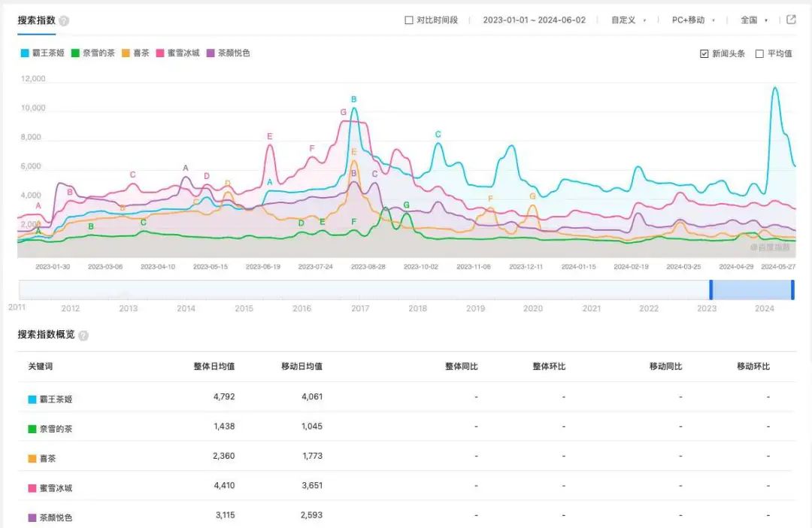Click cyan news marker C on chart

point(438,134)
